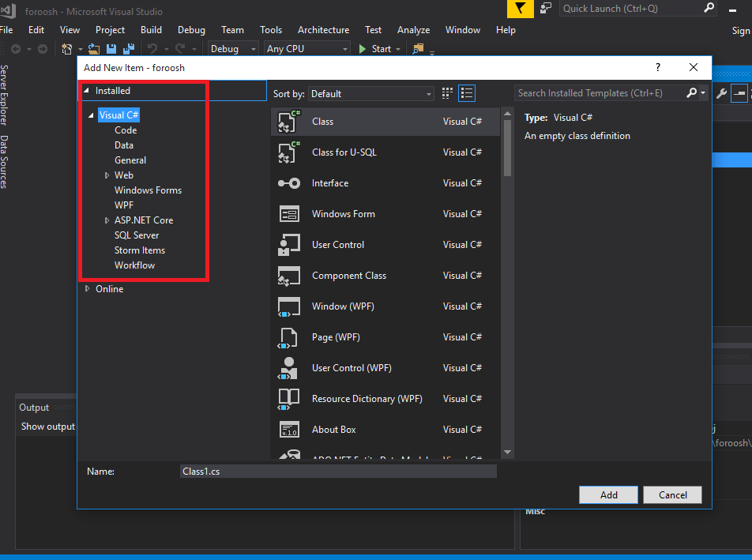
Task: Click the Undo toolbar icon
Action: (152, 49)
